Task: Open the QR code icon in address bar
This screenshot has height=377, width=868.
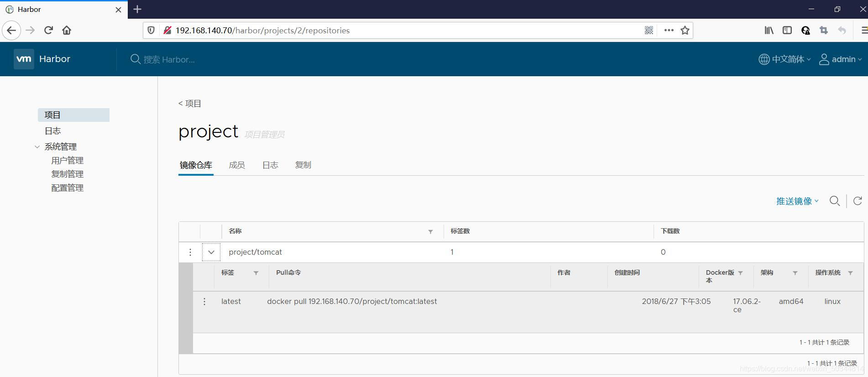Action: [x=648, y=31]
